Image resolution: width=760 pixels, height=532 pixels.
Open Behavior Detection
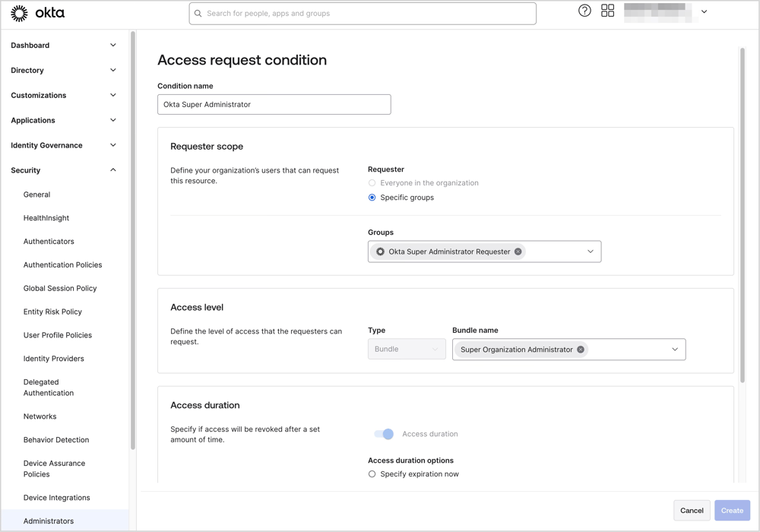tap(56, 440)
